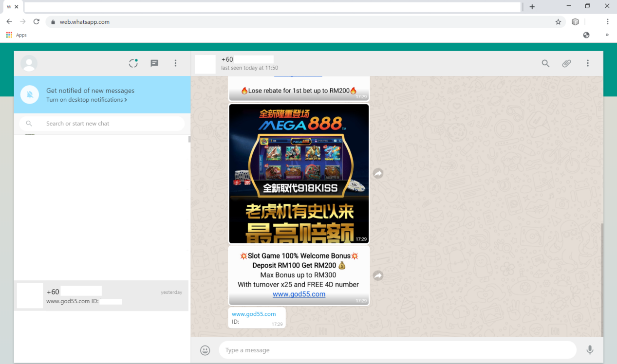
Task: Click the Search or start new chat field
Action: point(102,124)
